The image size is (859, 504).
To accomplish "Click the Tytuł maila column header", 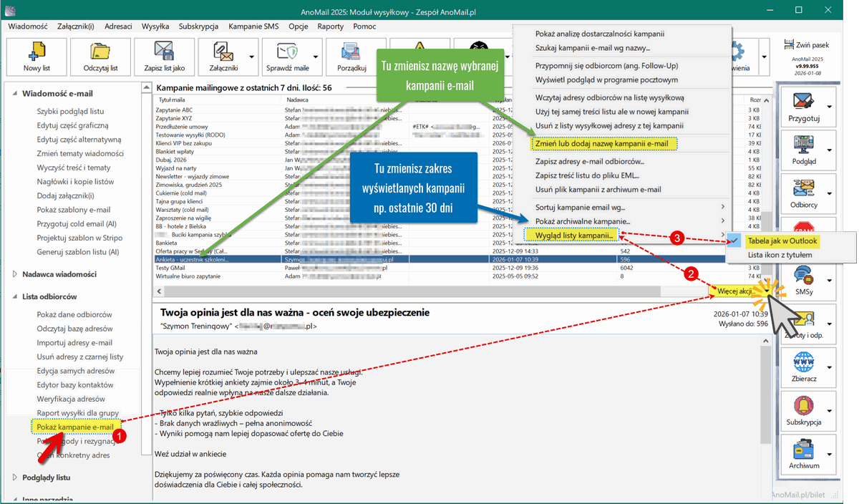I will (x=218, y=100).
